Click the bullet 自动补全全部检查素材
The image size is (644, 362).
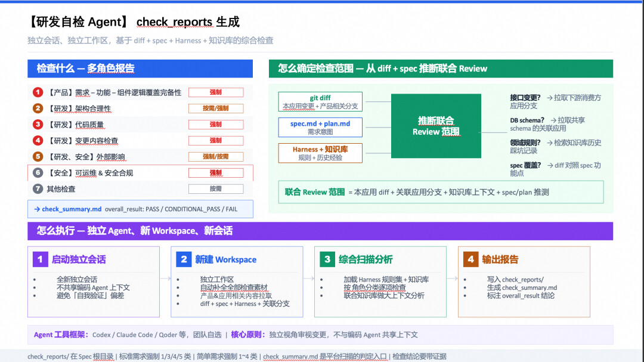(234, 287)
